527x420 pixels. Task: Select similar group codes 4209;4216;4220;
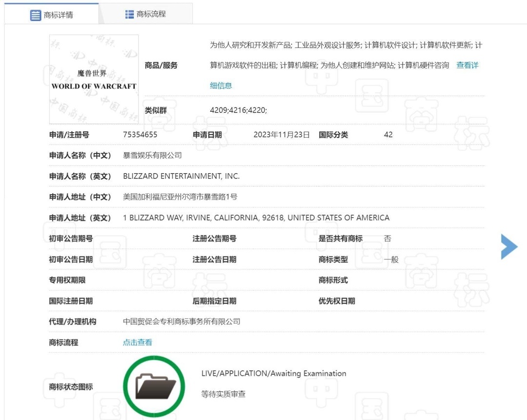[x=238, y=110]
